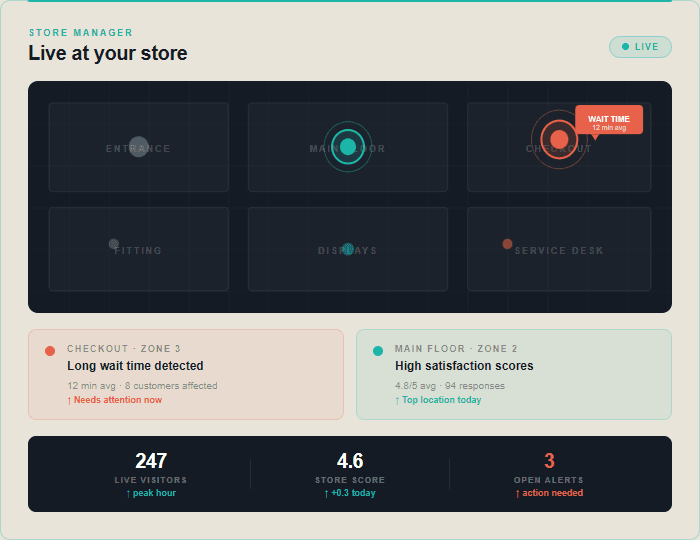Click the 4.6 store score value

point(350,461)
